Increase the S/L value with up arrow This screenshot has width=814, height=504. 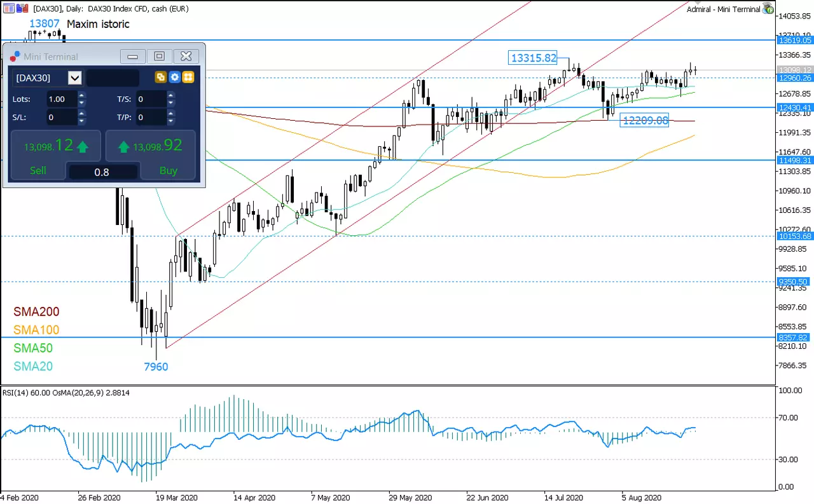81,113
